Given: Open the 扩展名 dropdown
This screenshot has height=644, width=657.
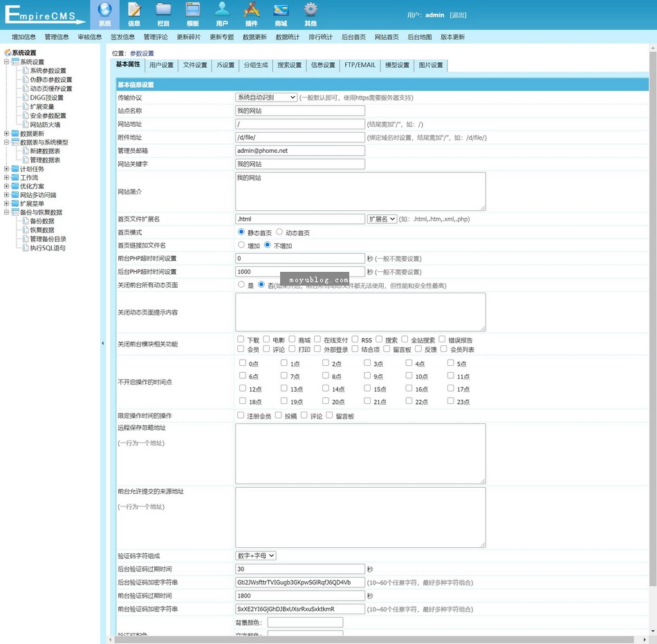Looking at the screenshot, I should 382,219.
